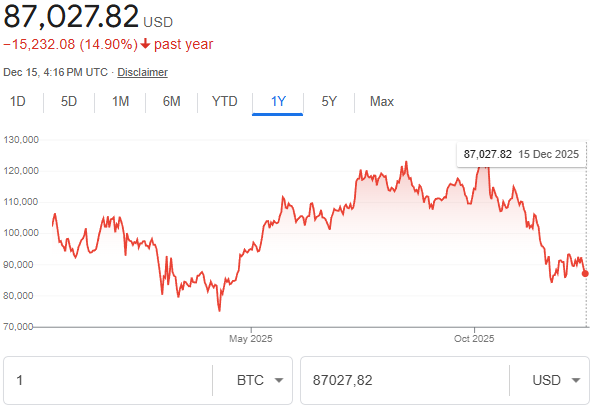Screen dimensions: 600x407
Task: Select the YTD range tab
Action: coord(225,101)
